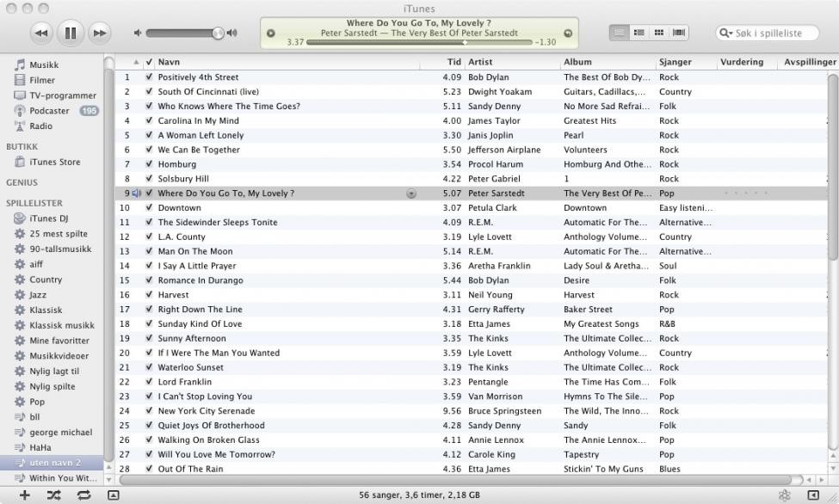Switch to album list view
This screenshot has height=504, width=839.
click(x=639, y=33)
